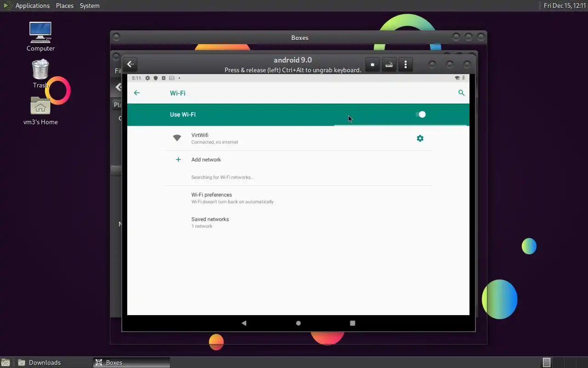Tap the Android back navigation triangle
The width and height of the screenshot is (588, 368).
click(x=244, y=323)
